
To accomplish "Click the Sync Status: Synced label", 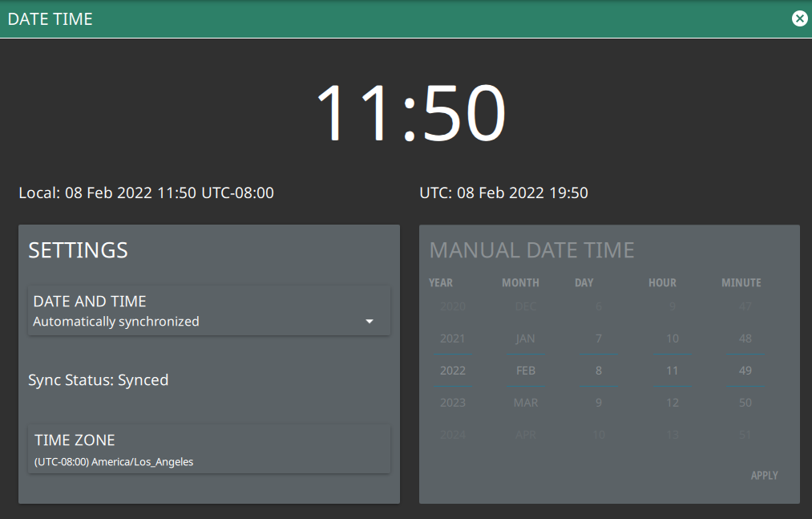I will pyautogui.click(x=99, y=380).
